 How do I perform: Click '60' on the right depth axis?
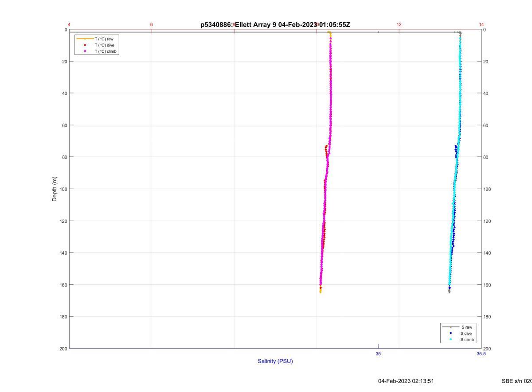(486, 125)
